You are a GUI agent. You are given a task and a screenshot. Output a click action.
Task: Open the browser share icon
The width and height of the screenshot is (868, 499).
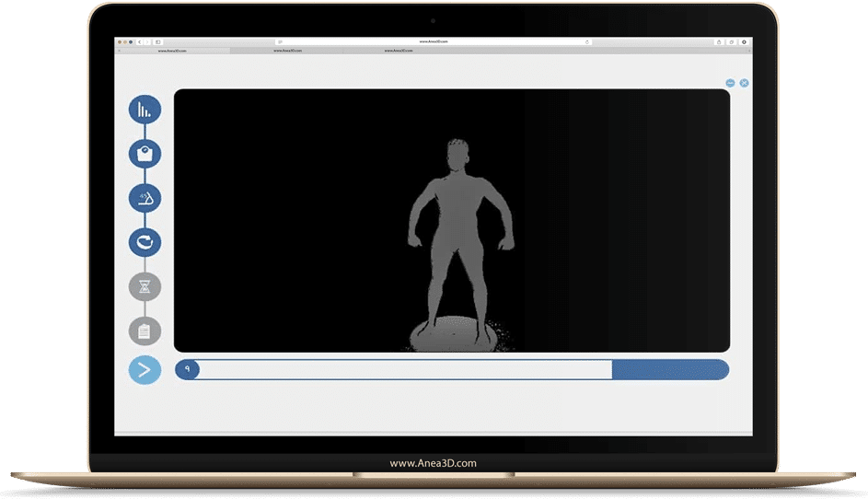coord(719,42)
